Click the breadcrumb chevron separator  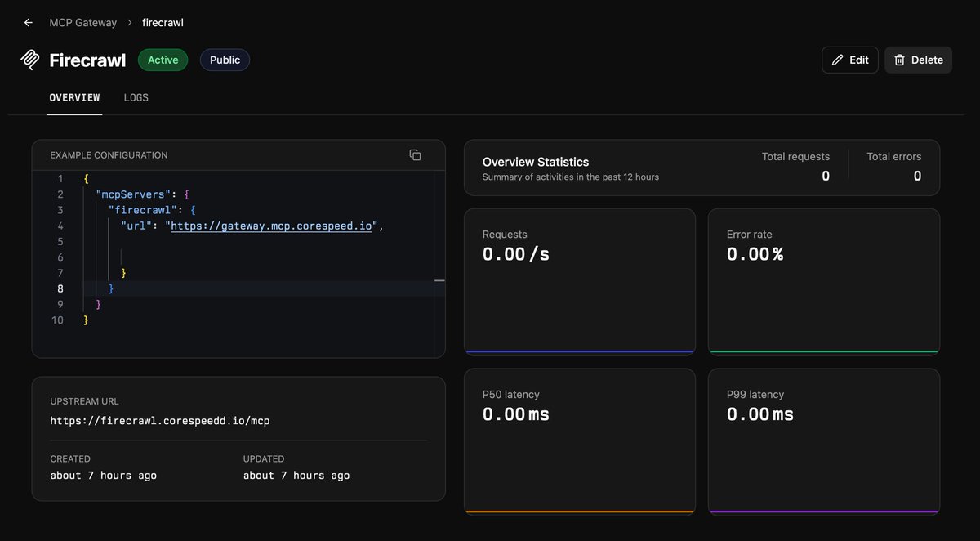pyautogui.click(x=129, y=23)
